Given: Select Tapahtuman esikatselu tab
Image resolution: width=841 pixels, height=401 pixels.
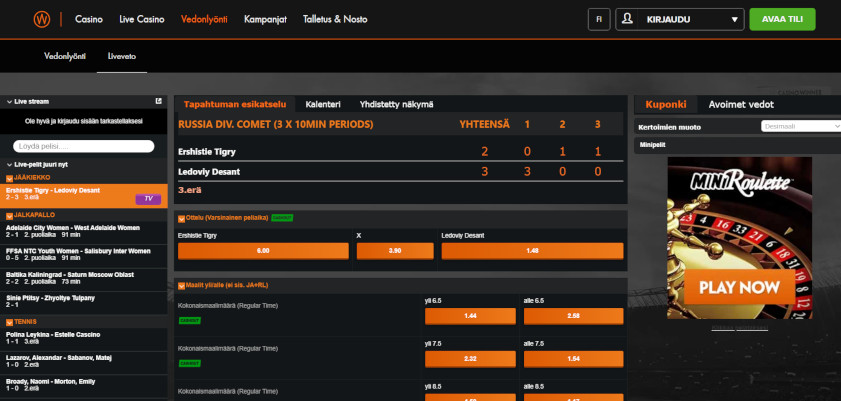Looking at the screenshot, I should coord(235,104).
